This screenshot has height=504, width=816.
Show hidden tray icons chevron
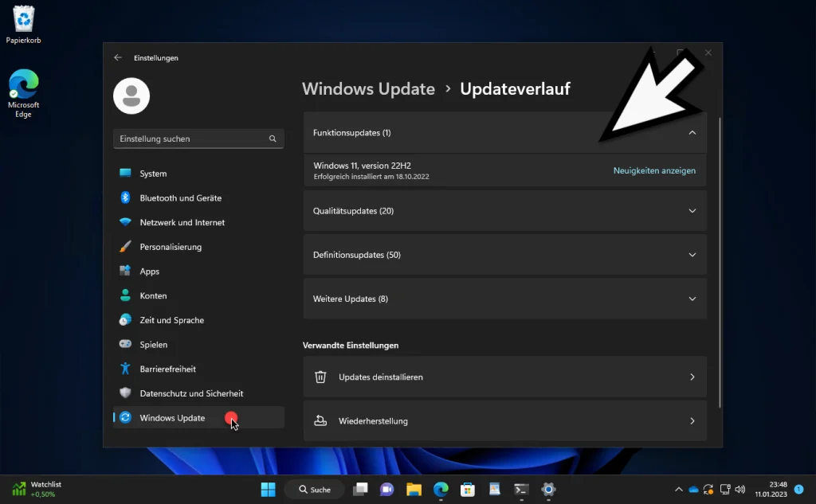coord(679,490)
